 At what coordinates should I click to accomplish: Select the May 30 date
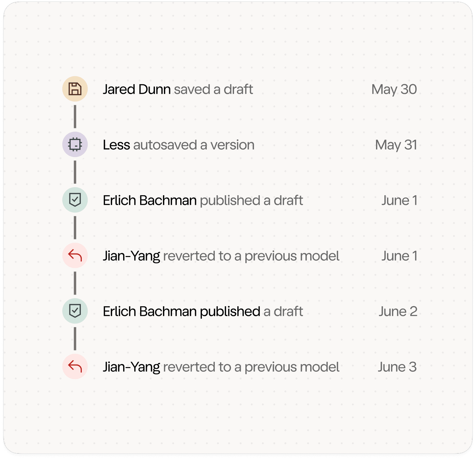coord(394,89)
